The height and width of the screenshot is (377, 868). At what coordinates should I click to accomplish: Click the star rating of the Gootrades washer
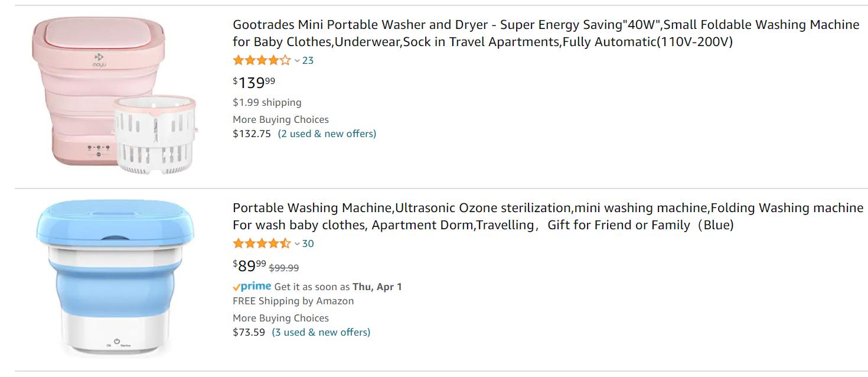[x=262, y=60]
